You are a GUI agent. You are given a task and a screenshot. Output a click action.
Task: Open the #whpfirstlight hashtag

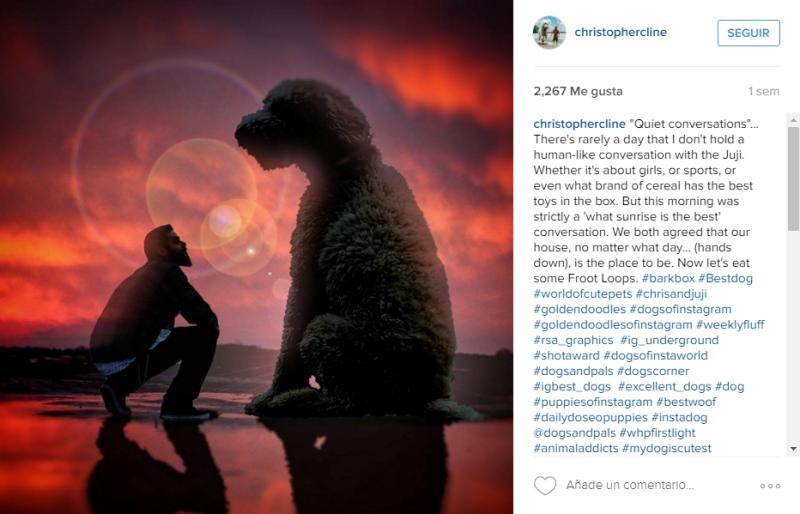pyautogui.click(x=657, y=433)
